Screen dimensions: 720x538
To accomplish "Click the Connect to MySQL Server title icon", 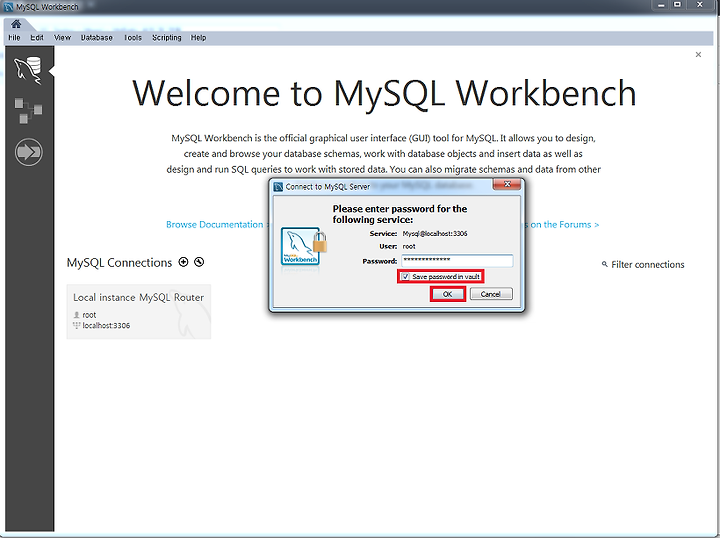I will [278, 187].
